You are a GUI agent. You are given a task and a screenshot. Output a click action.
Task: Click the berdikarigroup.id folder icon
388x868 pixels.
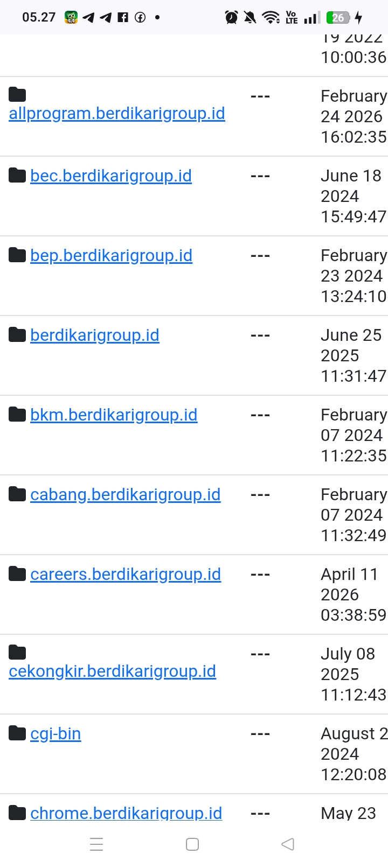pyautogui.click(x=17, y=335)
